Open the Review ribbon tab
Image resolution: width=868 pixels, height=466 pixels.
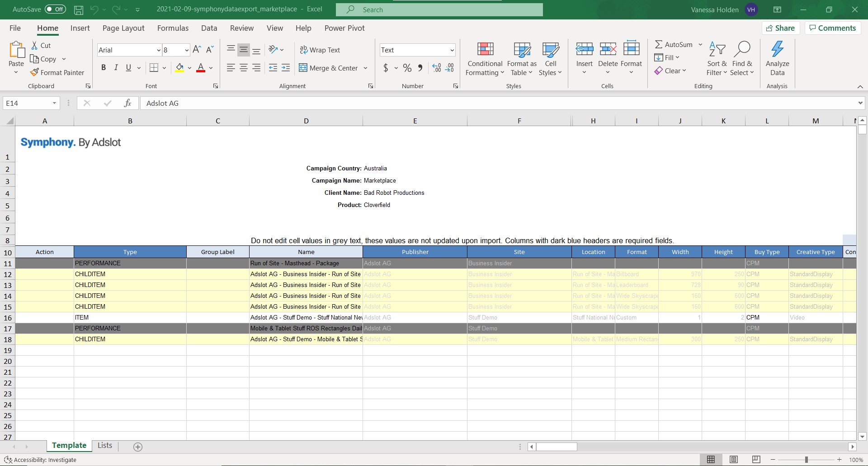coord(242,28)
